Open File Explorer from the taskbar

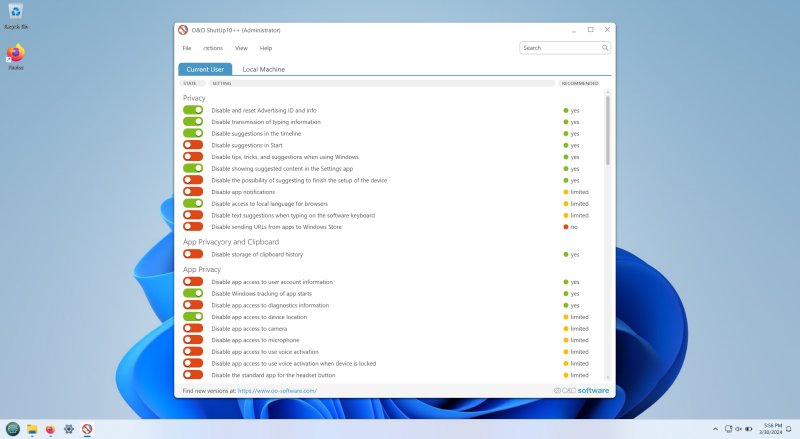32,429
